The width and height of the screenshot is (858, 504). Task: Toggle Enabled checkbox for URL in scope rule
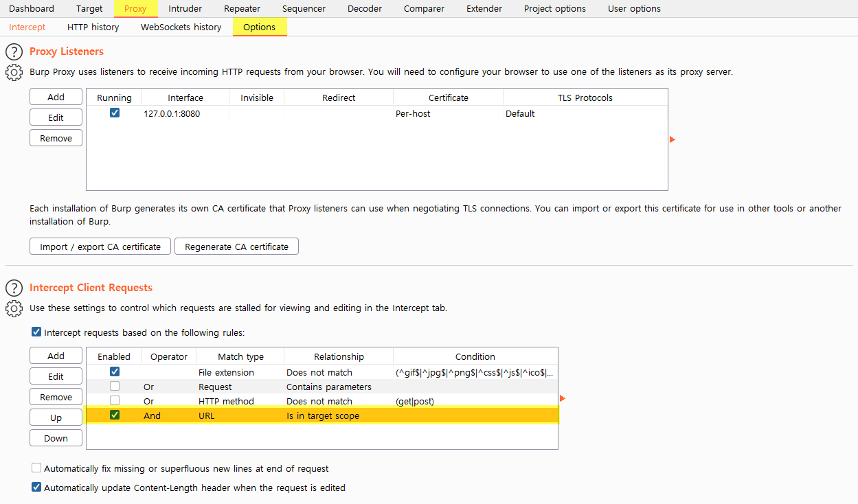click(x=115, y=415)
